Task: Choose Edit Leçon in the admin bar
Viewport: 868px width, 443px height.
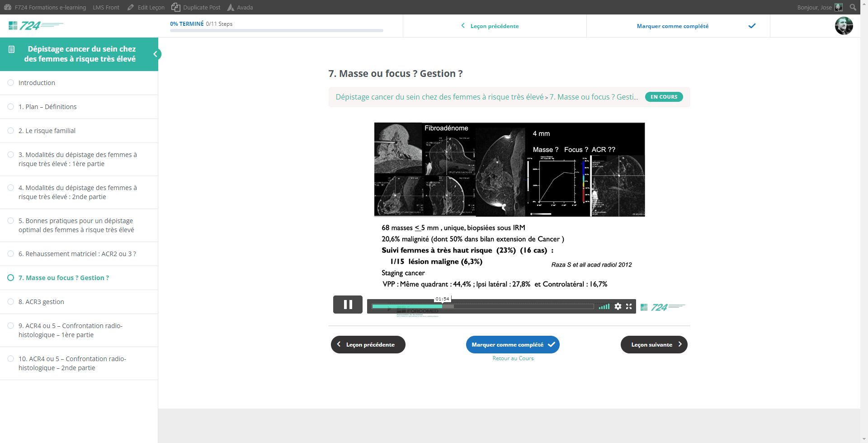Action: [151, 7]
